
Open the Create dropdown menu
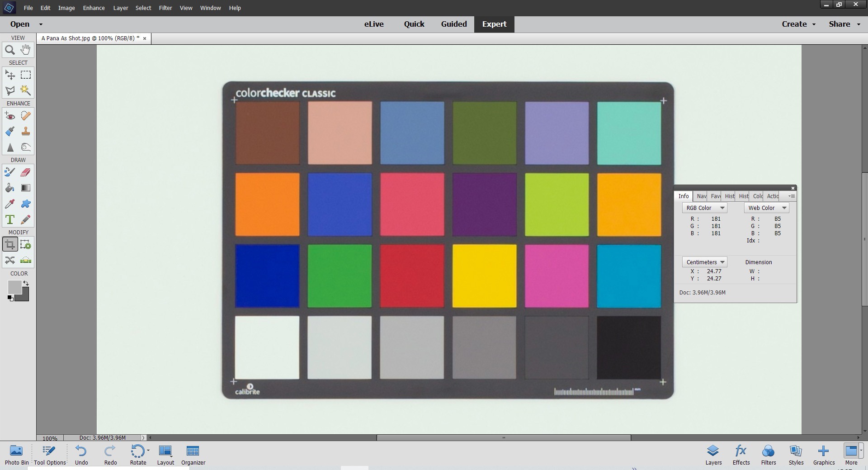[x=798, y=24]
